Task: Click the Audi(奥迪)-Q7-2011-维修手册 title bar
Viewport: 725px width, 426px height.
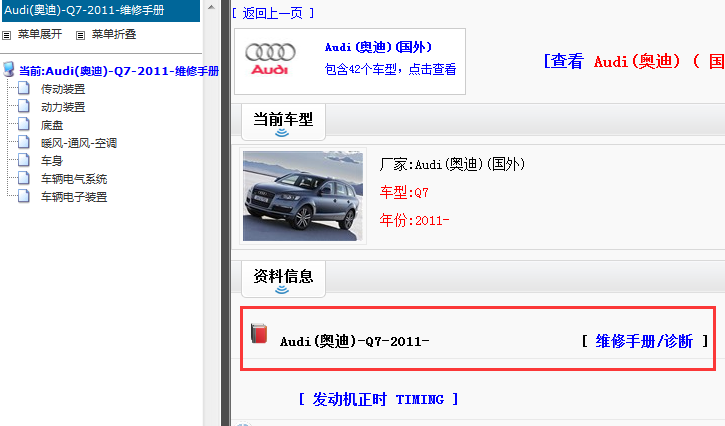Action: [101, 11]
